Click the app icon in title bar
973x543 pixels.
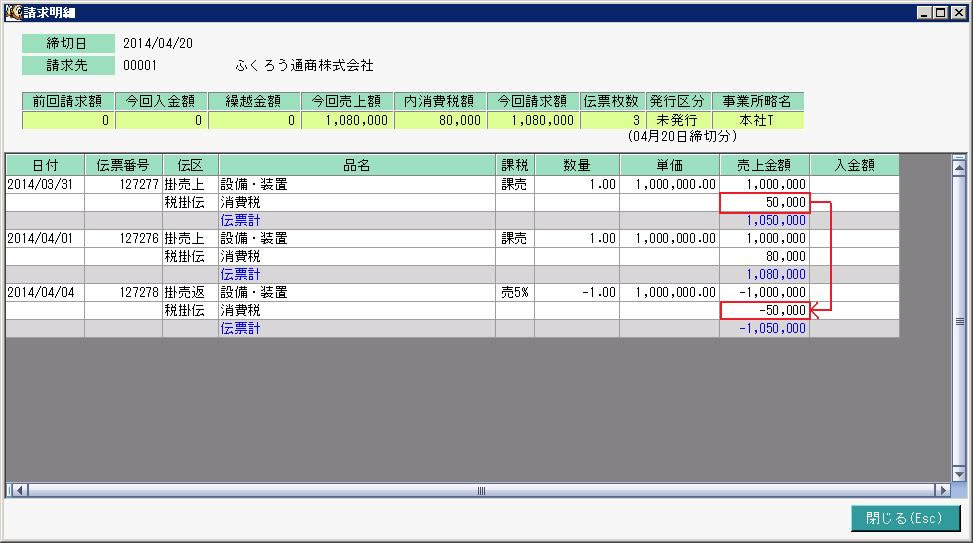click(14, 12)
